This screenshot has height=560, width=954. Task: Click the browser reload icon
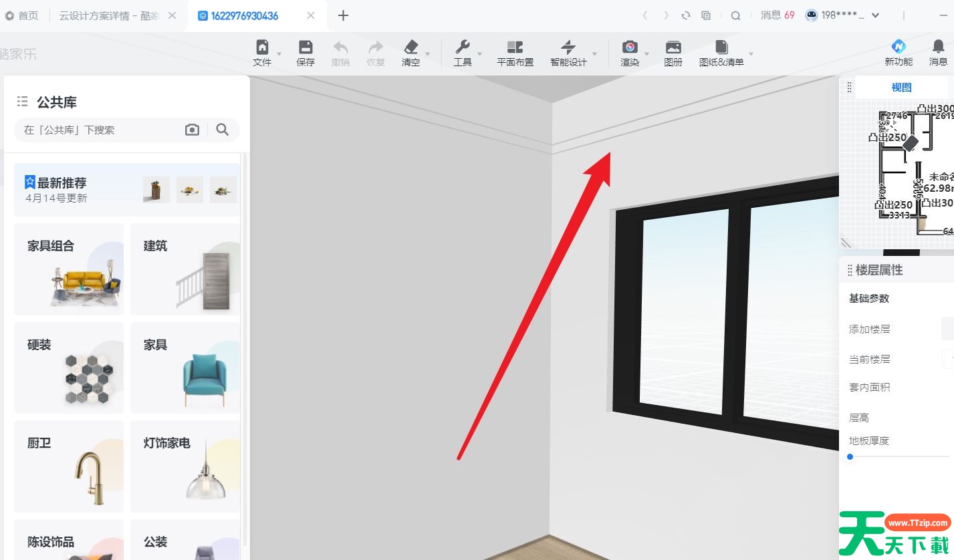tap(686, 15)
